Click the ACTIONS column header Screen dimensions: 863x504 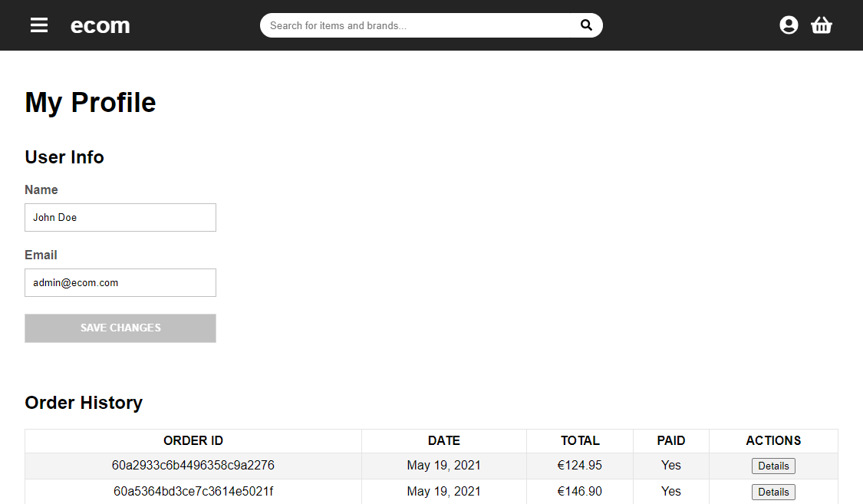pyautogui.click(x=773, y=441)
